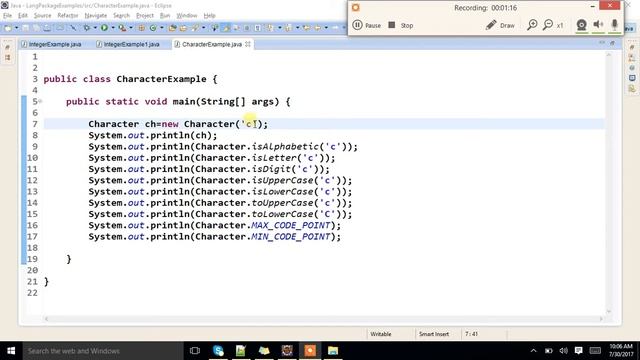Viewport: 640px width, 360px height.
Task: Open the File menu
Action: (x=7, y=16)
